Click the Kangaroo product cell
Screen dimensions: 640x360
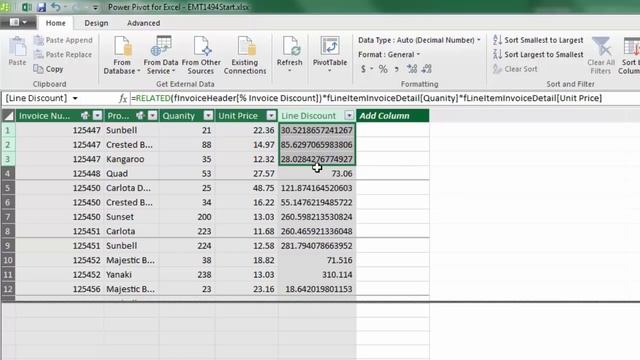[x=131, y=159]
